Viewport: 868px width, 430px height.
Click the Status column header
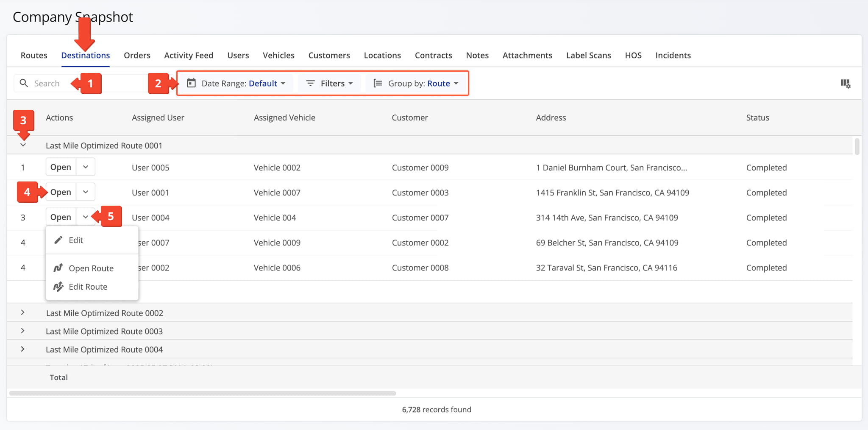(757, 117)
